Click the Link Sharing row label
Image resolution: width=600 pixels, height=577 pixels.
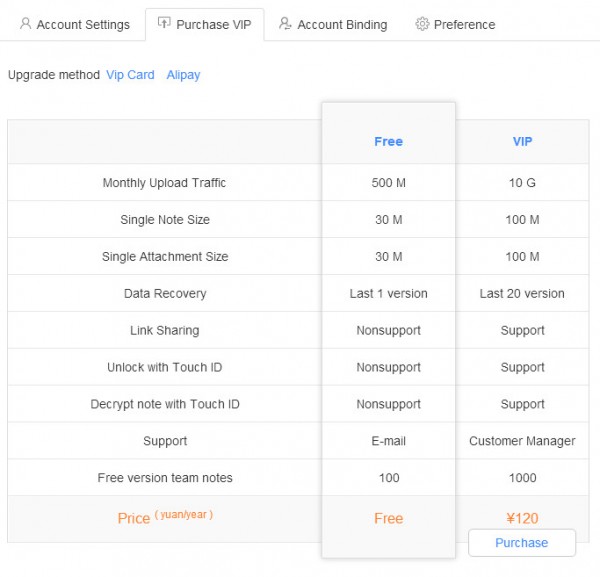click(x=164, y=331)
